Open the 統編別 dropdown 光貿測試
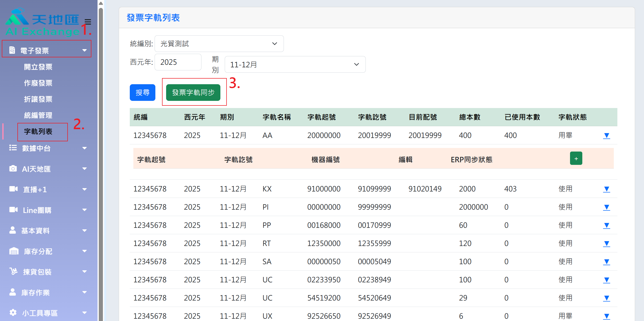 point(219,44)
